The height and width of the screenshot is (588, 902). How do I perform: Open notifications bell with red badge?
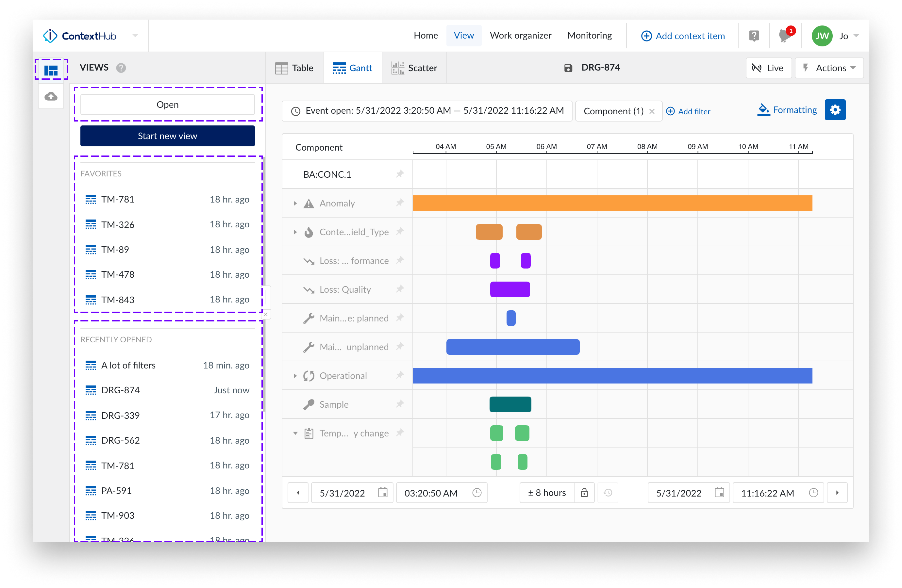[x=784, y=36]
